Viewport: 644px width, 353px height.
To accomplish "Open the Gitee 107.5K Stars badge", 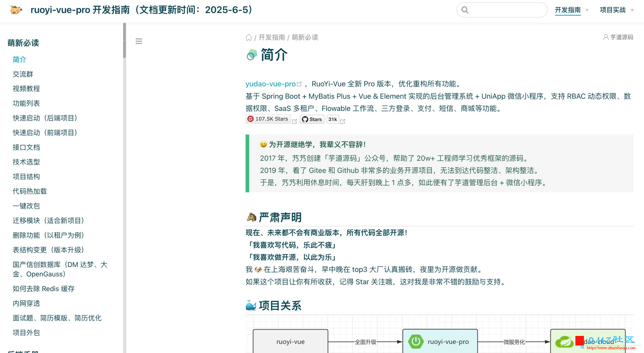I will 268,119.
